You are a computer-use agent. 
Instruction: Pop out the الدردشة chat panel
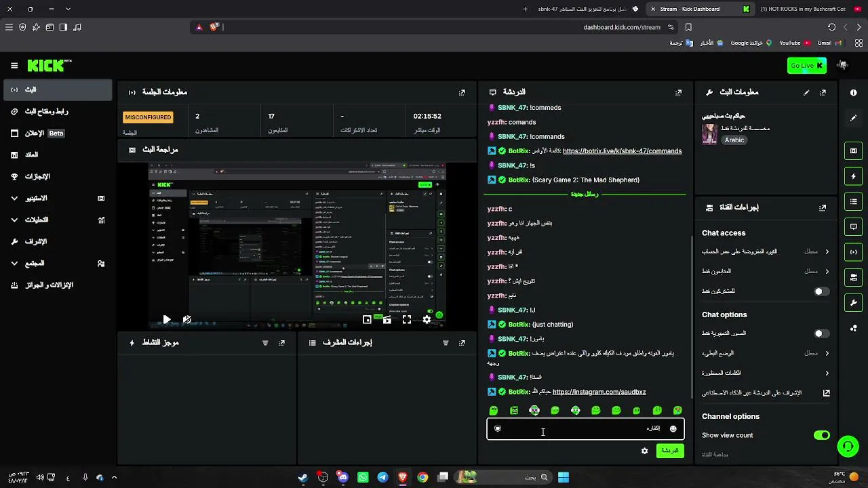(678, 92)
